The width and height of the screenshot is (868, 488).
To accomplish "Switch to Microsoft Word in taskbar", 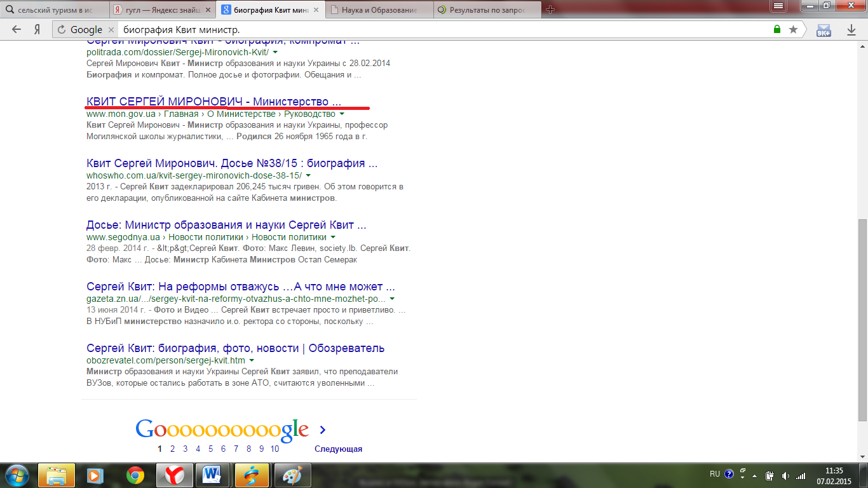I will (x=213, y=475).
